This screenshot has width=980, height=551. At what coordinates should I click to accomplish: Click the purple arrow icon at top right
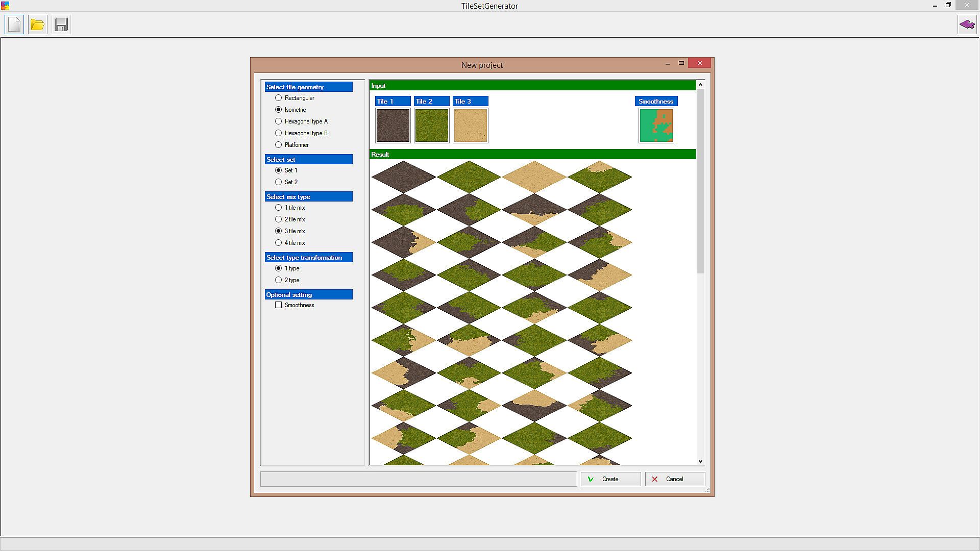(x=967, y=24)
